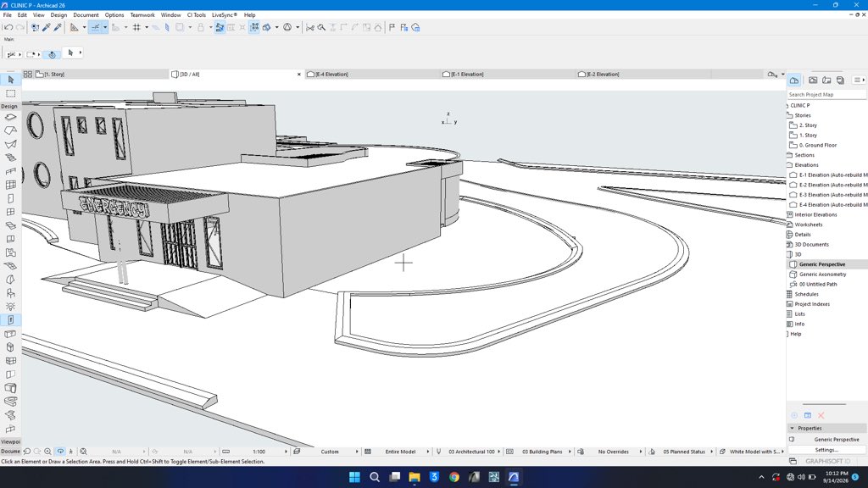Open the Layout Book navigator icon
This screenshot has height=488, width=868.
pyautogui.click(x=826, y=80)
